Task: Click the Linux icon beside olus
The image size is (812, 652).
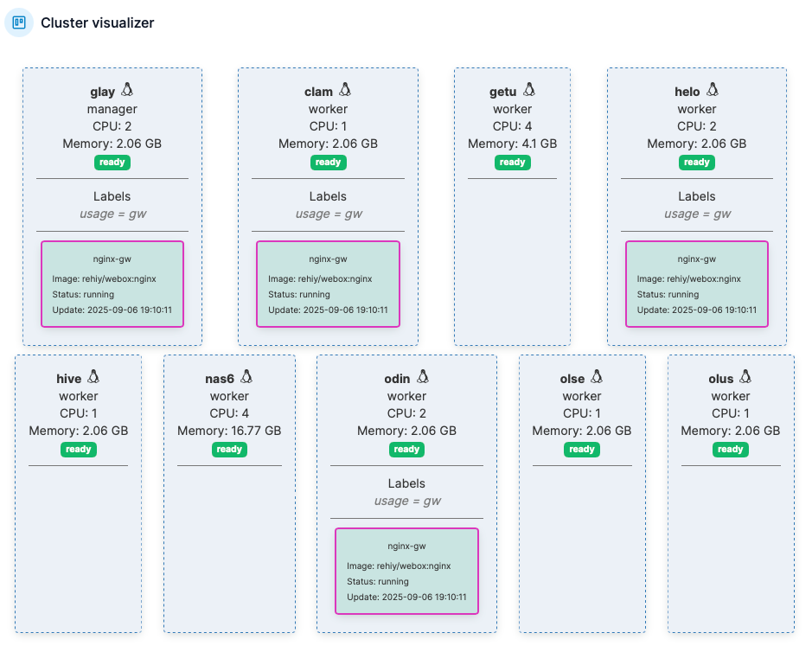Action: tap(745, 377)
